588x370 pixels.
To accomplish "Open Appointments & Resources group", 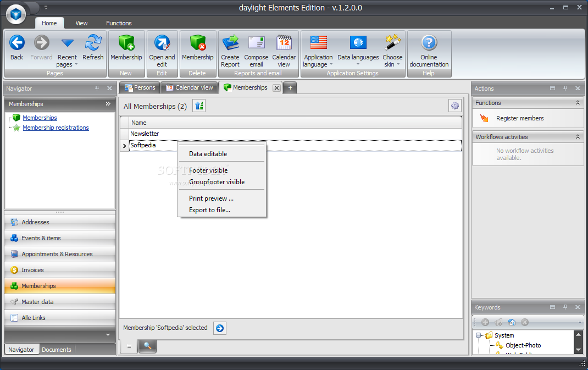I will pos(60,254).
